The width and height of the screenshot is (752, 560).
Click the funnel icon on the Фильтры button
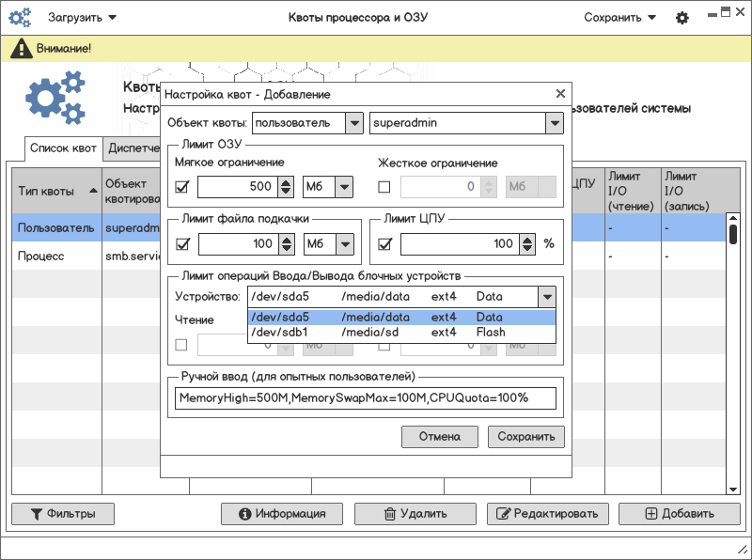(37, 514)
